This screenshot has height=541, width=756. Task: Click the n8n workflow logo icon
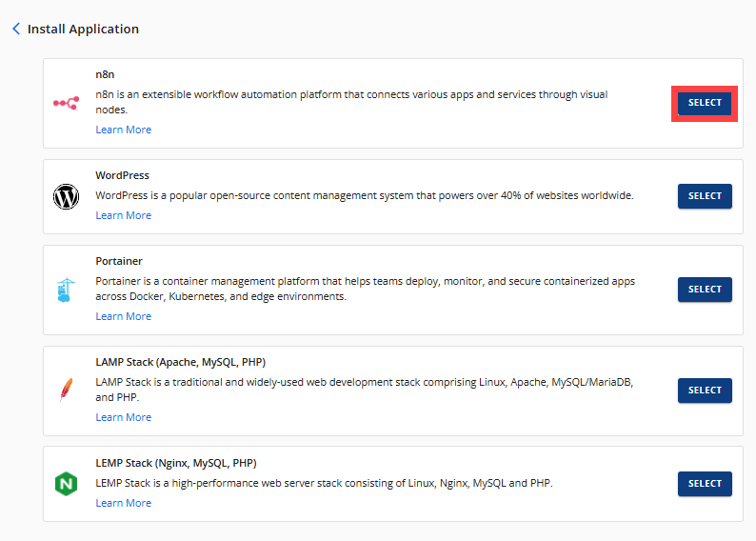pos(66,102)
